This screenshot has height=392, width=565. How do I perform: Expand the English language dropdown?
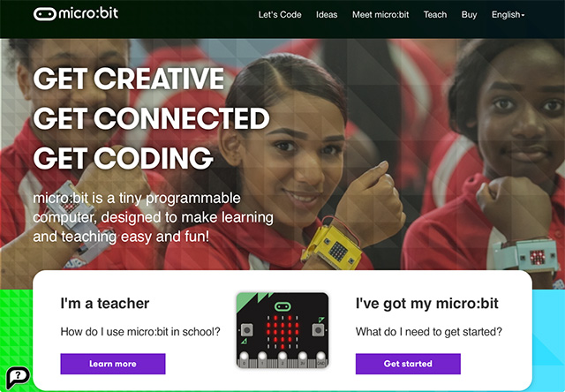[x=508, y=15]
